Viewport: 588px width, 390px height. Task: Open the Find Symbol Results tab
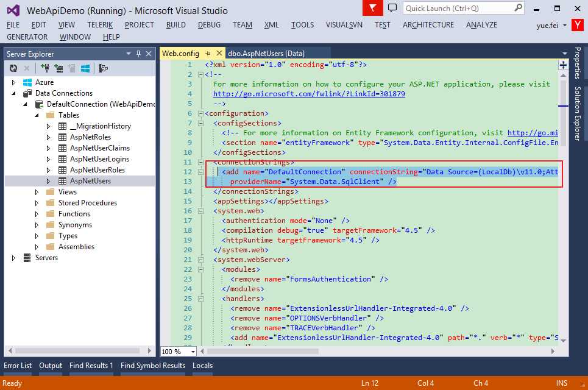[x=153, y=366]
